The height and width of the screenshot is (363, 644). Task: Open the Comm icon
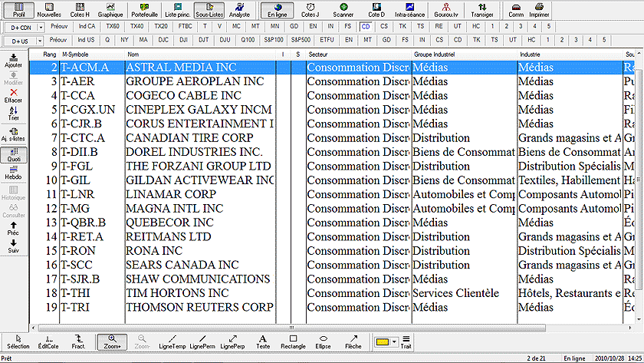tap(516, 10)
